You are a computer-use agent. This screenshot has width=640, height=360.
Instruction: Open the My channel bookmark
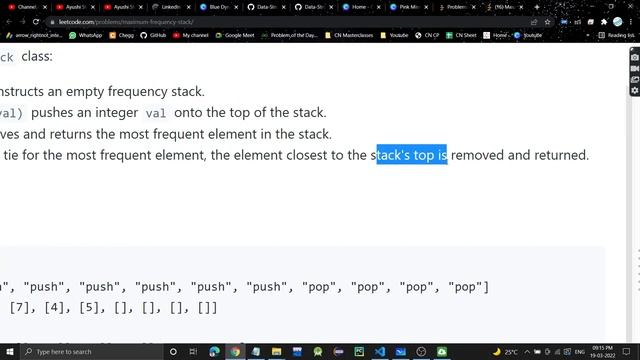[x=191, y=35]
